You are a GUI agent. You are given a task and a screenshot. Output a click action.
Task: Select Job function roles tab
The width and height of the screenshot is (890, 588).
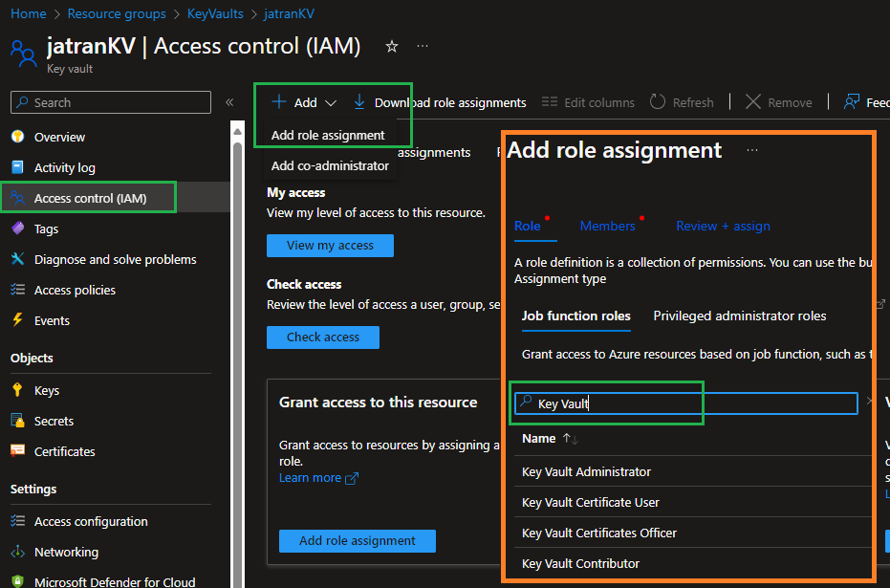point(576,316)
